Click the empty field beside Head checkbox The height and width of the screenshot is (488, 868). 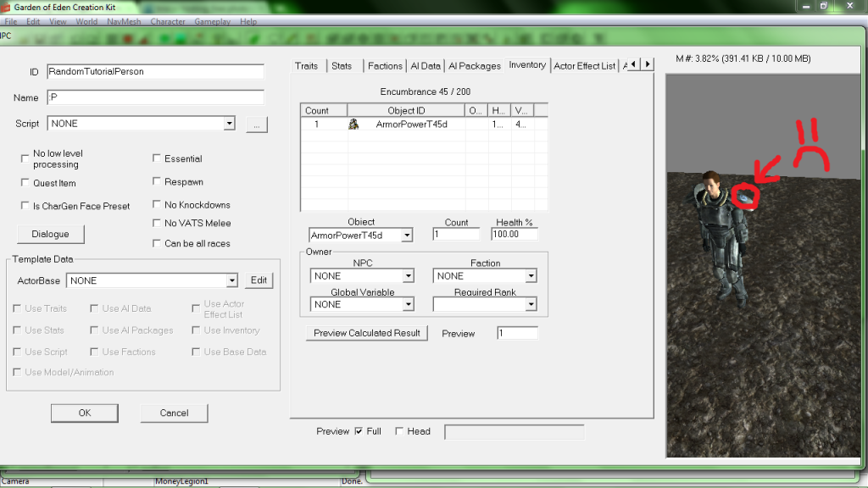point(515,431)
